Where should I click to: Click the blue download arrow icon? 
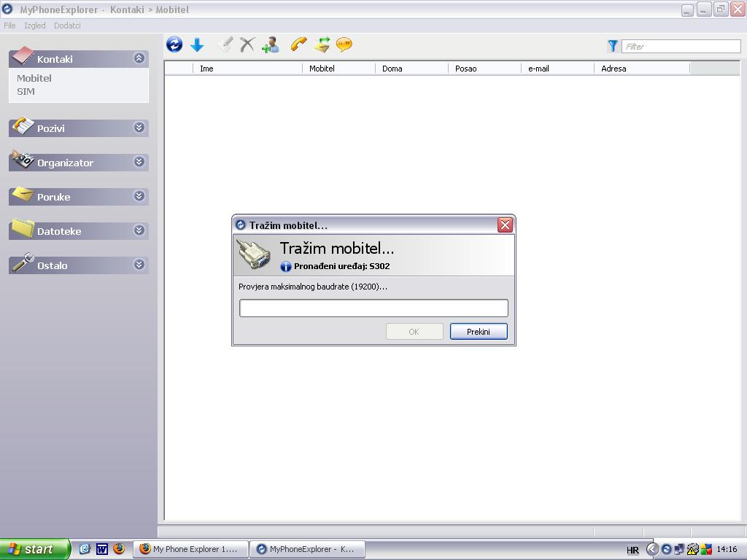pos(197,45)
